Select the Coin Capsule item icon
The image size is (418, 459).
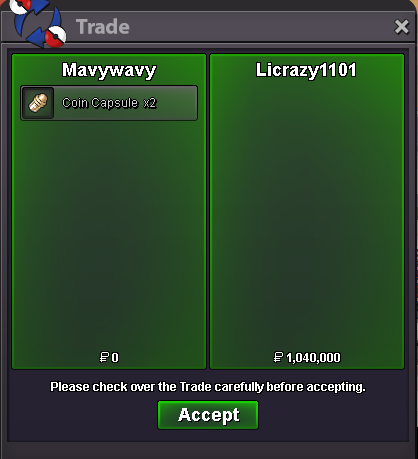[38, 103]
